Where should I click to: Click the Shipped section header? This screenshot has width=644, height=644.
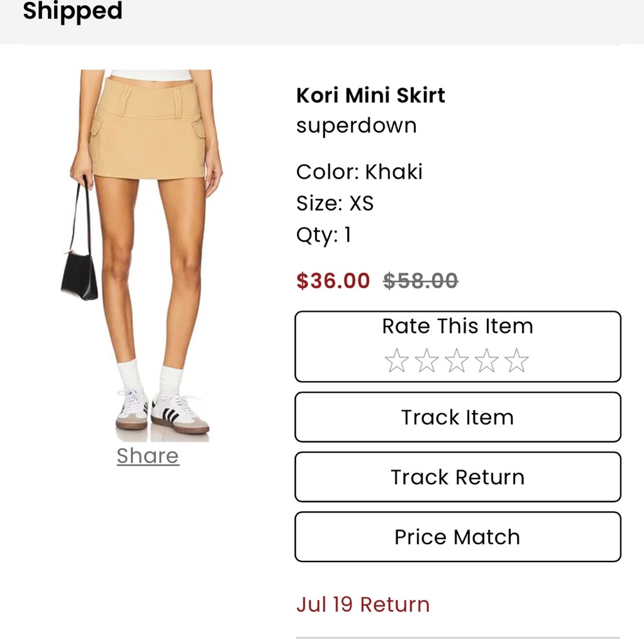click(x=72, y=11)
